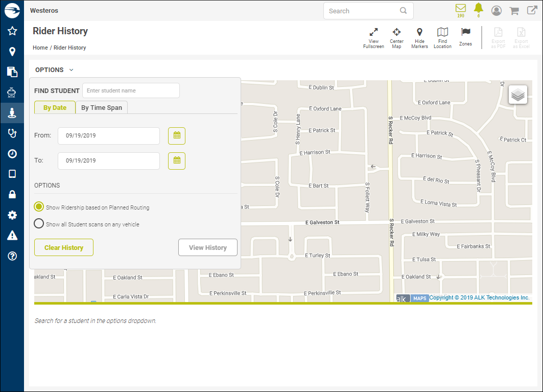The height and width of the screenshot is (392, 543).
Task: Open the warning triangle alerts sidebar icon
Action: 12,235
